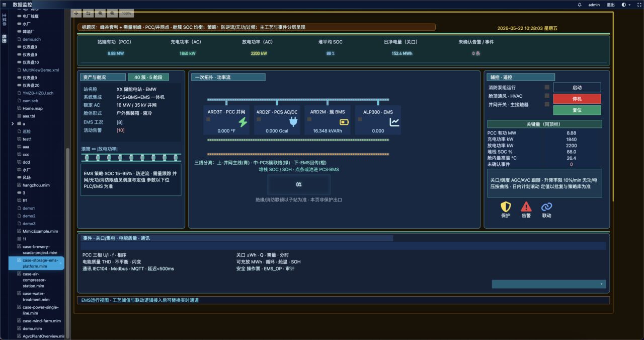
Task: Click the icon beside MimicExample.mim
Action: pos(19,231)
